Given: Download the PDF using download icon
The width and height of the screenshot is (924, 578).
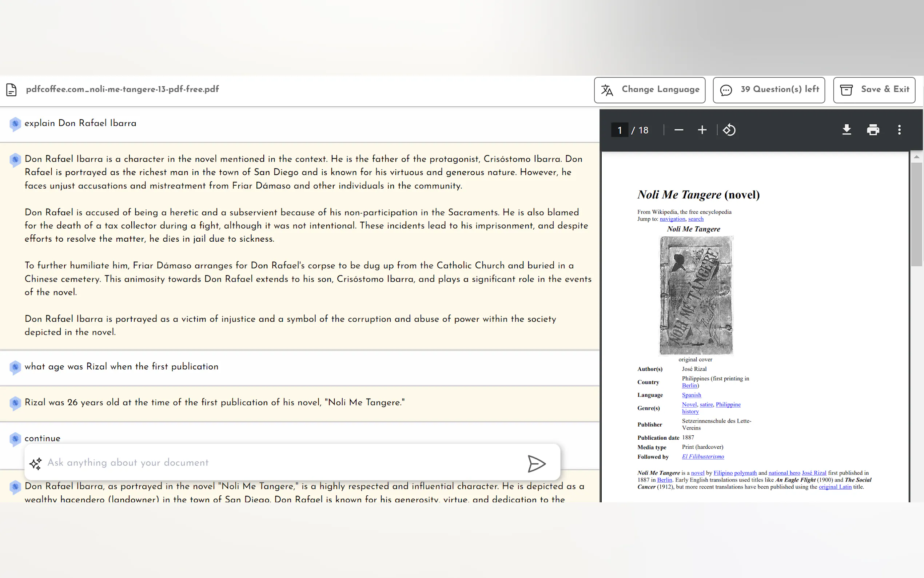Looking at the screenshot, I should (x=847, y=130).
